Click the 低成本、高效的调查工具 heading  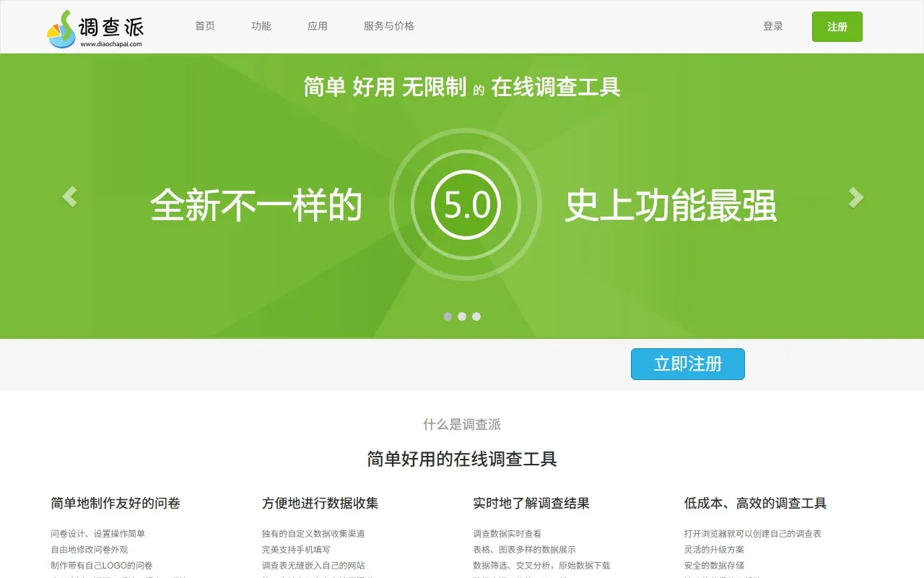(x=755, y=503)
